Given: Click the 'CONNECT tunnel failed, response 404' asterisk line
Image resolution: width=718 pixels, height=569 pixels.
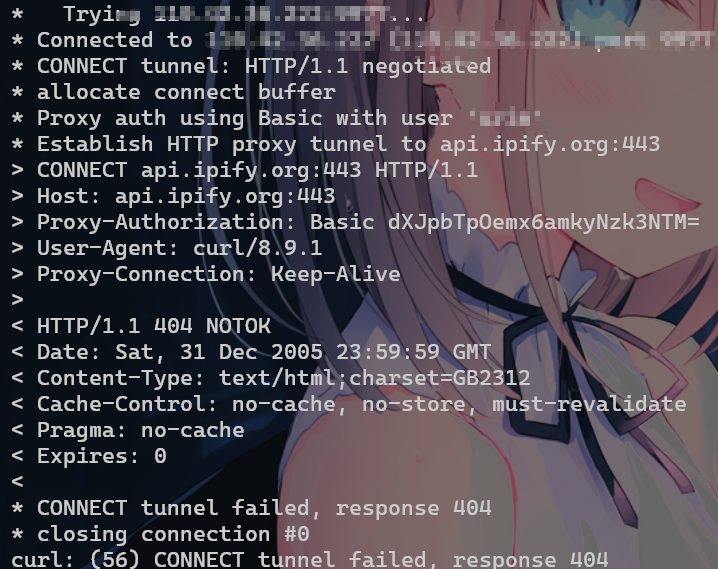Looking at the screenshot, I should point(251,509).
